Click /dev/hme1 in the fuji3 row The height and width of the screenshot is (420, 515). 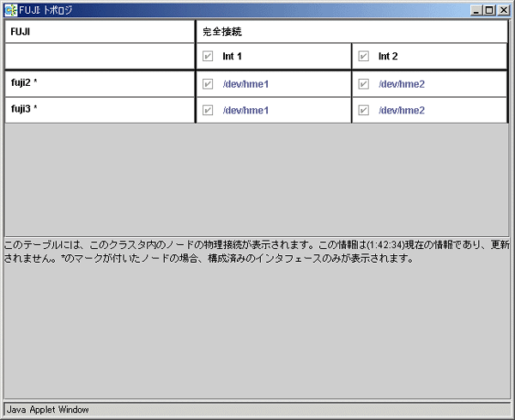pos(245,110)
